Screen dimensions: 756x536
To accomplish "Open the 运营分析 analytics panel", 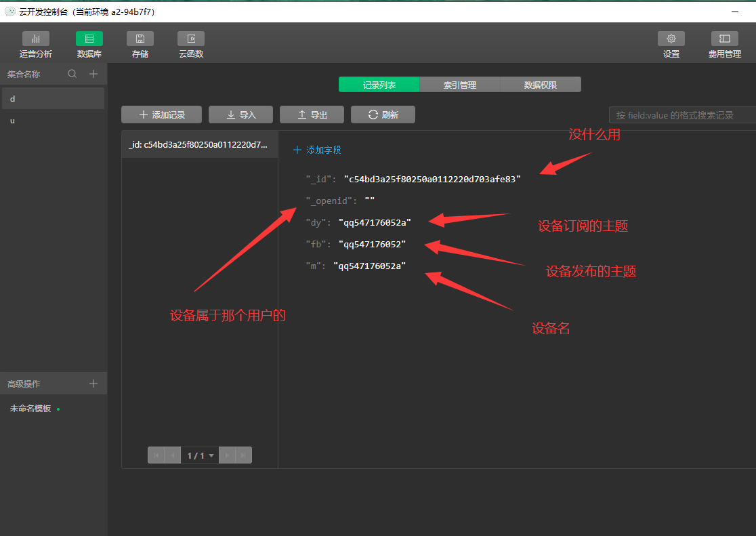I will click(36, 45).
